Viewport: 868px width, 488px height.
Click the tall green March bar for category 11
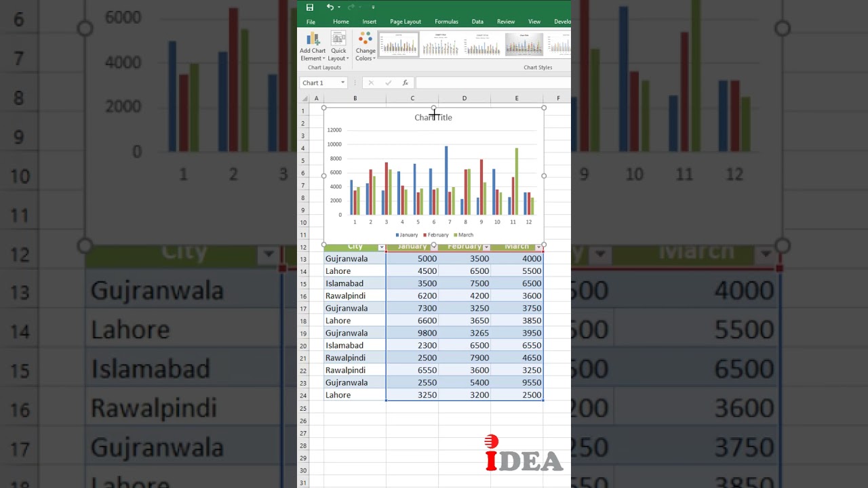pyautogui.click(x=517, y=182)
